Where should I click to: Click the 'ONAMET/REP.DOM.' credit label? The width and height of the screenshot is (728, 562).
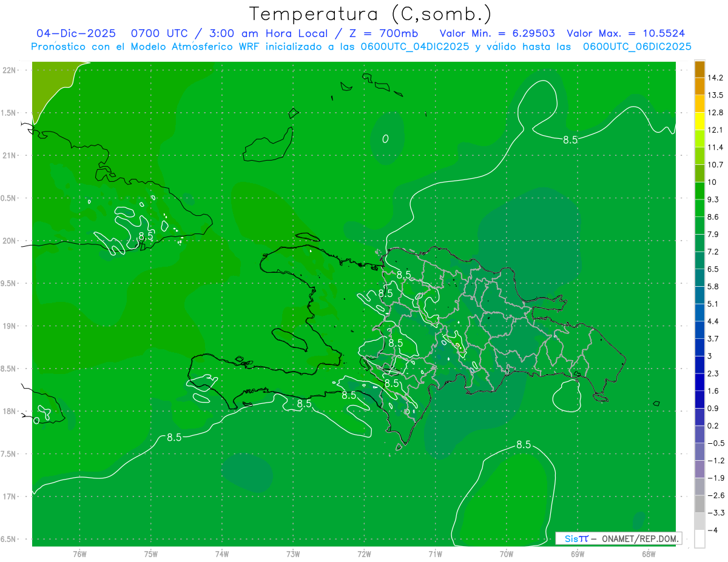click(x=640, y=538)
